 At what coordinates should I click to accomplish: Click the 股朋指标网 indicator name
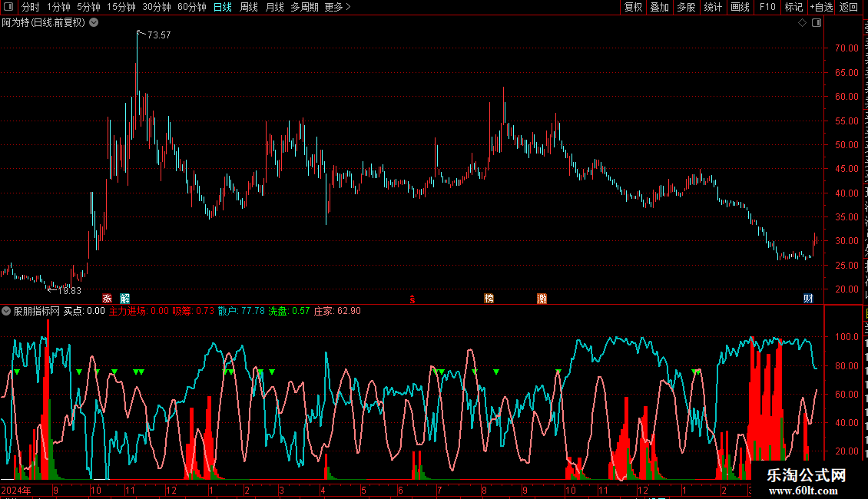coord(37,311)
